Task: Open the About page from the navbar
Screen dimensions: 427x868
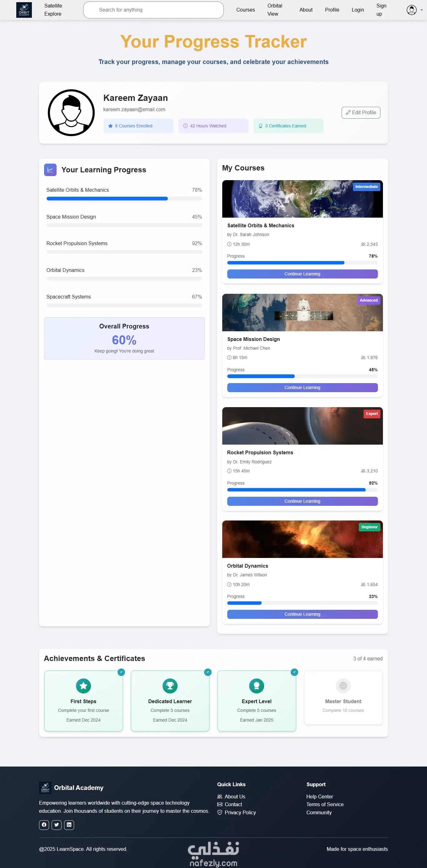Action: coord(306,10)
